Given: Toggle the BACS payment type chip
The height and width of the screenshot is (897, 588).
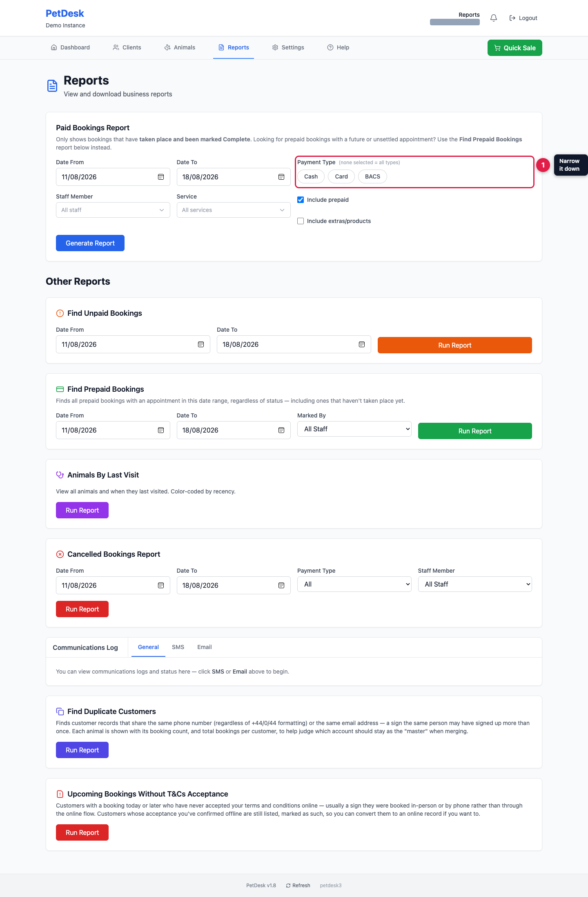Looking at the screenshot, I should (372, 176).
